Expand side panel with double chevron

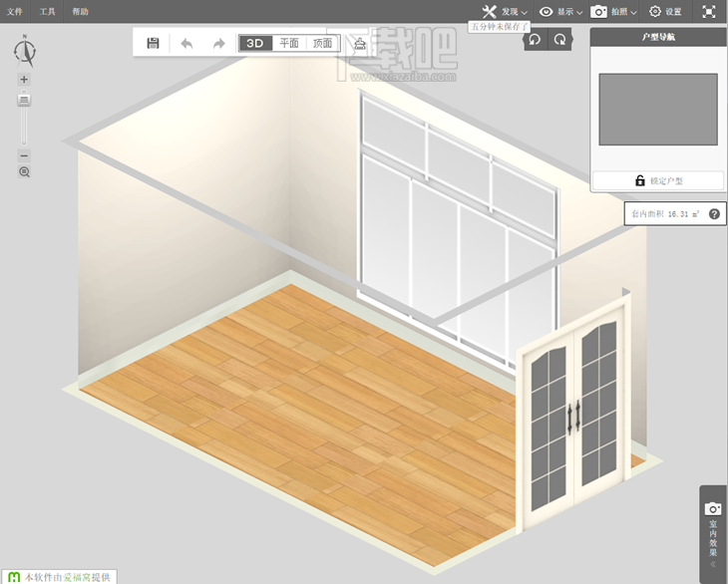713,564
